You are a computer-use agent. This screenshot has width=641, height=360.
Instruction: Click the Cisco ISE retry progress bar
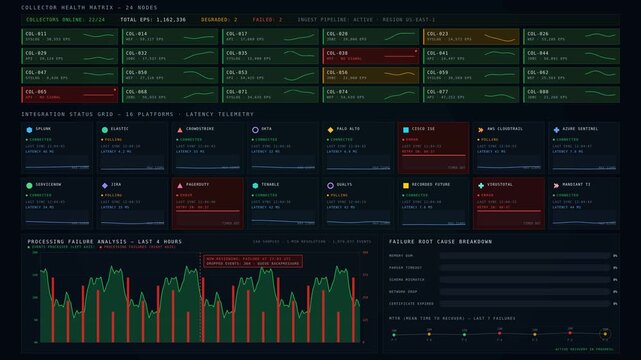(433, 155)
